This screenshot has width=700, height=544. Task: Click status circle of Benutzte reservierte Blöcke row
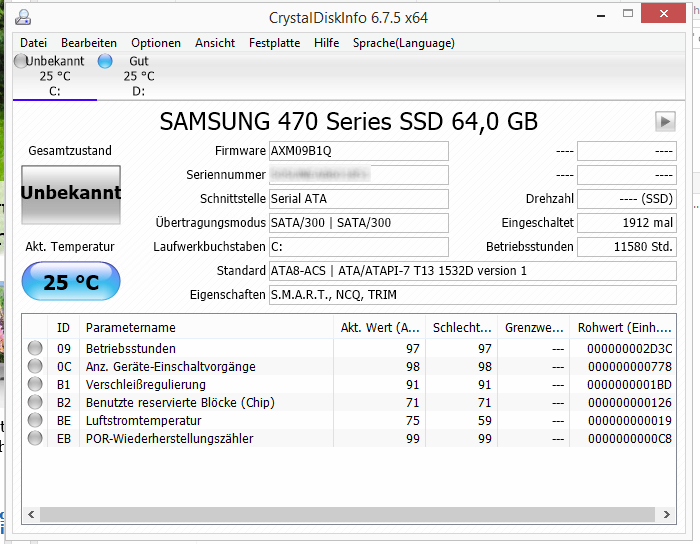(35, 403)
